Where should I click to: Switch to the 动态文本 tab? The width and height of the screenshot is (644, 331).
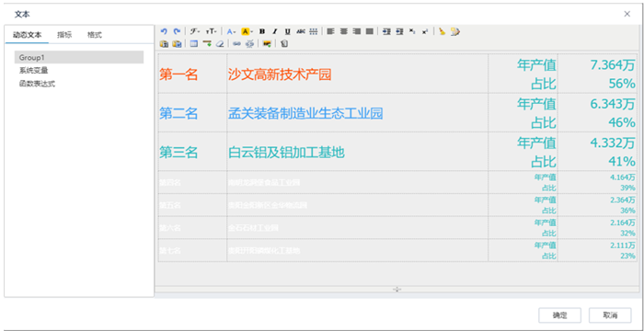click(27, 35)
